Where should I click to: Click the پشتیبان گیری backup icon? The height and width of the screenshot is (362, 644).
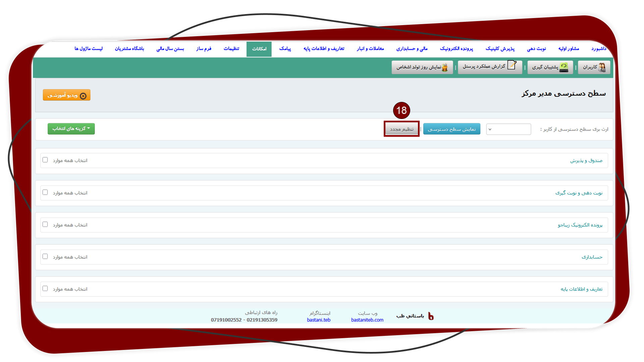(x=564, y=67)
